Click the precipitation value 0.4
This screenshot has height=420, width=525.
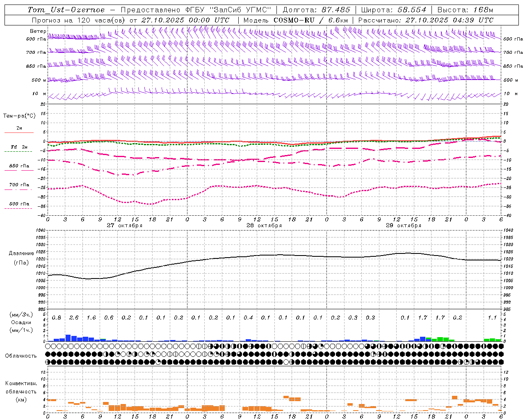pyautogui.click(x=248, y=318)
